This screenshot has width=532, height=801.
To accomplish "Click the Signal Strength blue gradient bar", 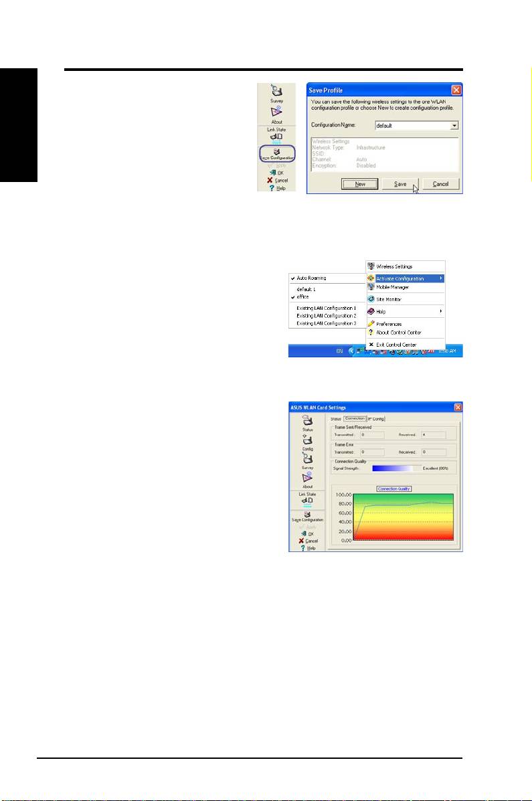I will click(x=393, y=469).
